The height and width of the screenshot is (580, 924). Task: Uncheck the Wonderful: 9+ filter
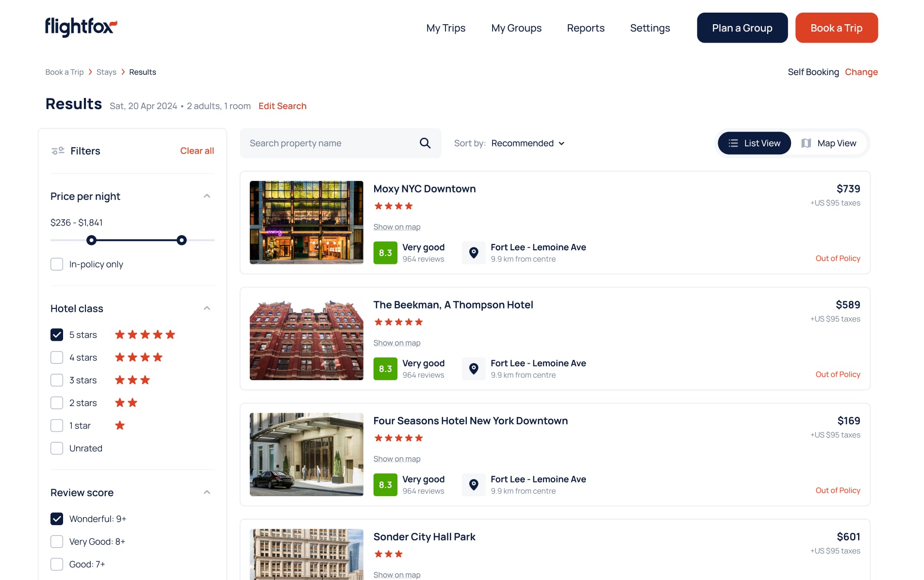[57, 519]
